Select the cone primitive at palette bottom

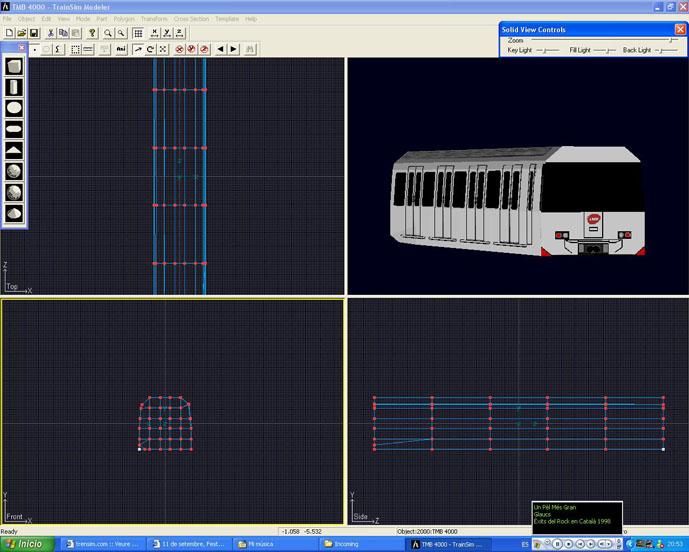point(14,212)
